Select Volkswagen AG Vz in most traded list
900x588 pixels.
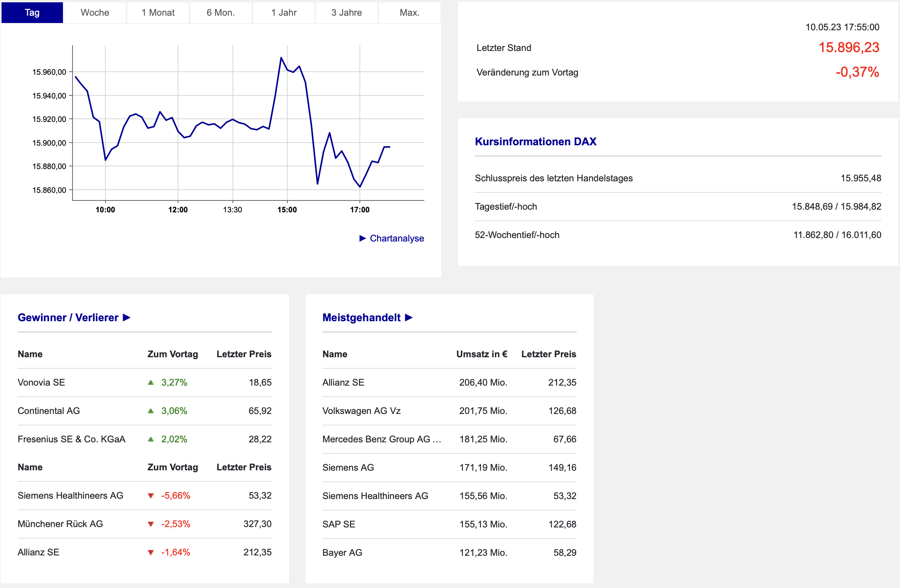click(361, 411)
